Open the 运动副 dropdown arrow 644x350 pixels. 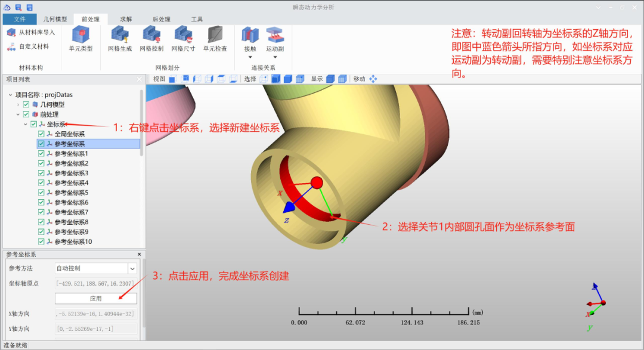275,57
